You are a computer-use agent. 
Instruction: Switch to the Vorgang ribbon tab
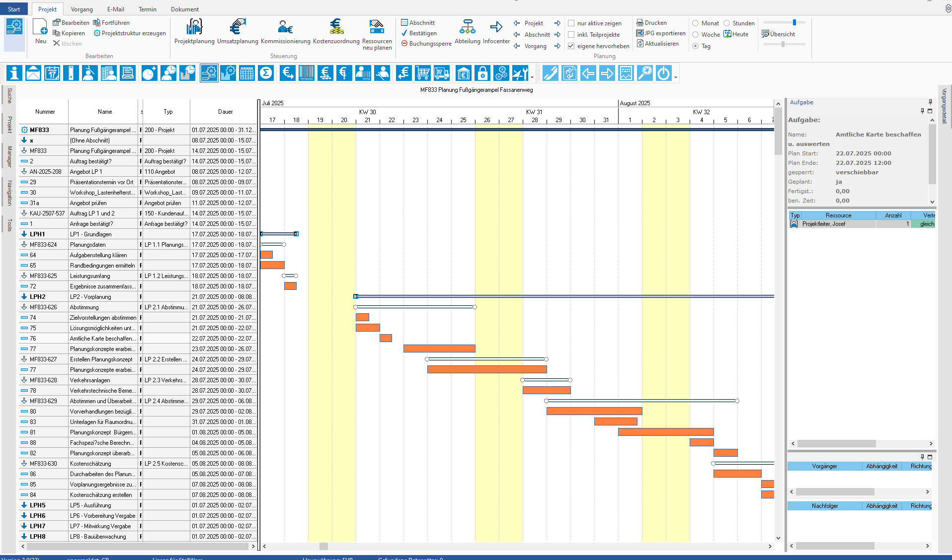81,9
